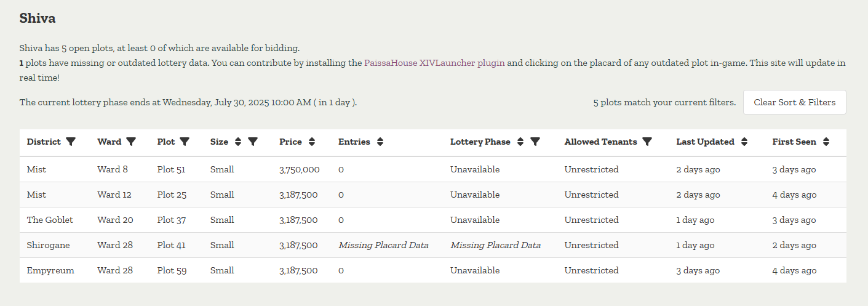The height and width of the screenshot is (306, 868).
Task: Sort by Size using arrows icon
Action: click(238, 142)
